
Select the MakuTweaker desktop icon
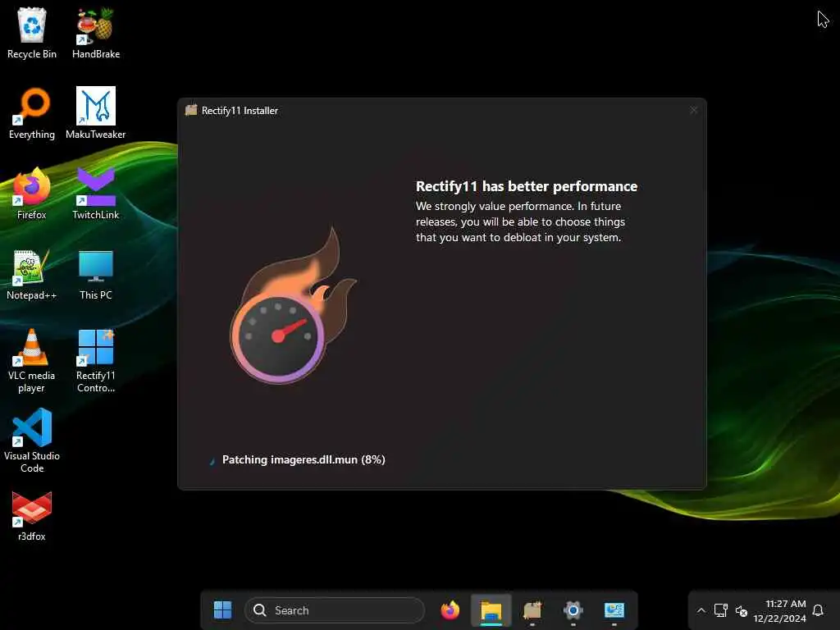pyautogui.click(x=96, y=113)
